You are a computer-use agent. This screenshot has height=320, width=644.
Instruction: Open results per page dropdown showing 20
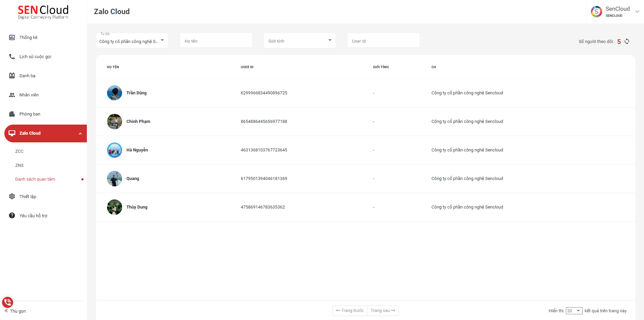[574, 311]
